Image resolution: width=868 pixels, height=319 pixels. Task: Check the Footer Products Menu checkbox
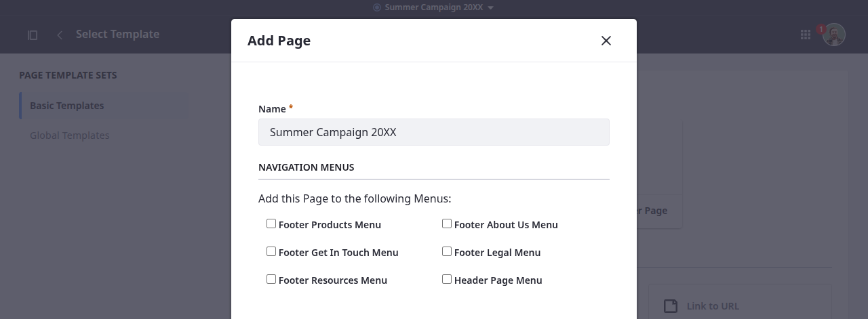(271, 224)
